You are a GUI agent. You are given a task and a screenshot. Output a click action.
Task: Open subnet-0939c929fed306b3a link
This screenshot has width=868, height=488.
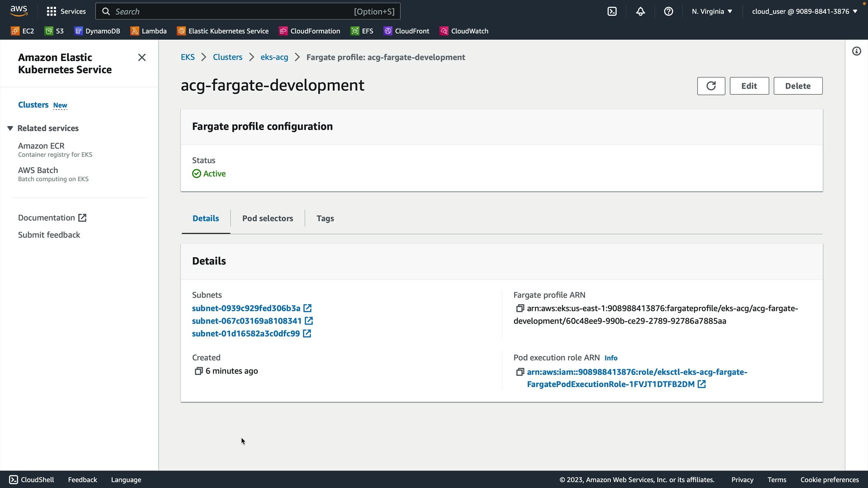[x=246, y=308]
